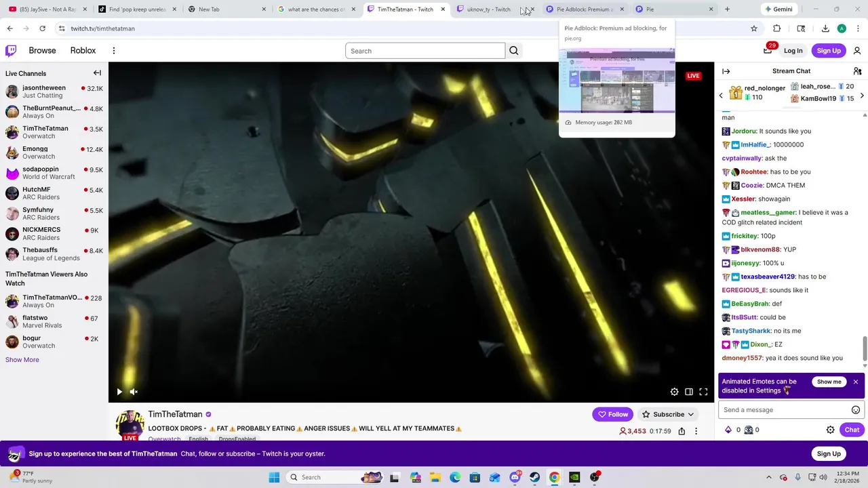Click the top-bar Sign Up button
Screen dimensions: 868x488
829,51
